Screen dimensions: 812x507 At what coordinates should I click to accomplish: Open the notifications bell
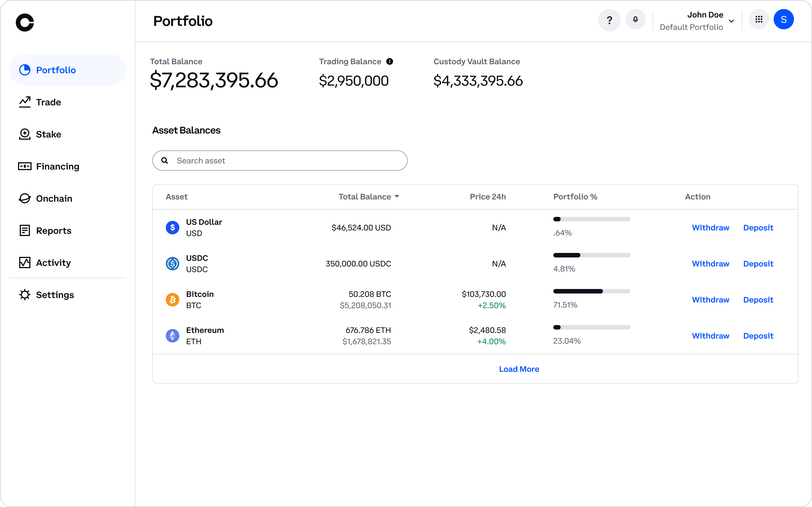click(x=635, y=20)
